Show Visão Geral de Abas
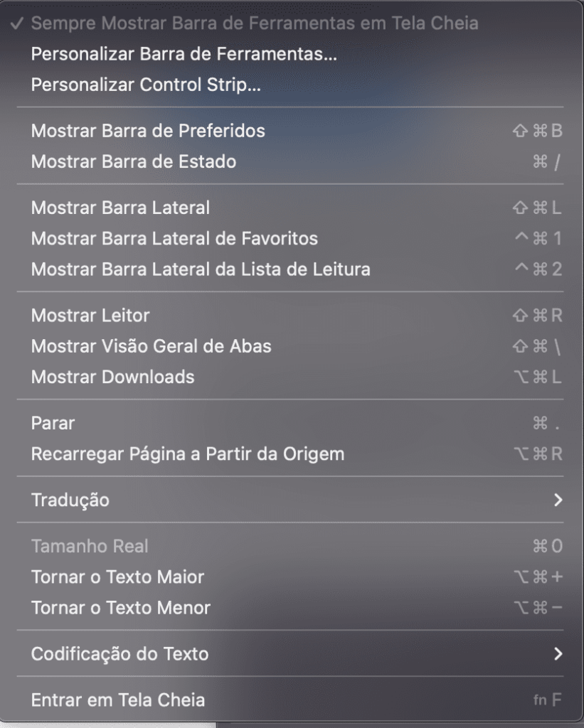The width and height of the screenshot is (584, 728). pos(151,346)
